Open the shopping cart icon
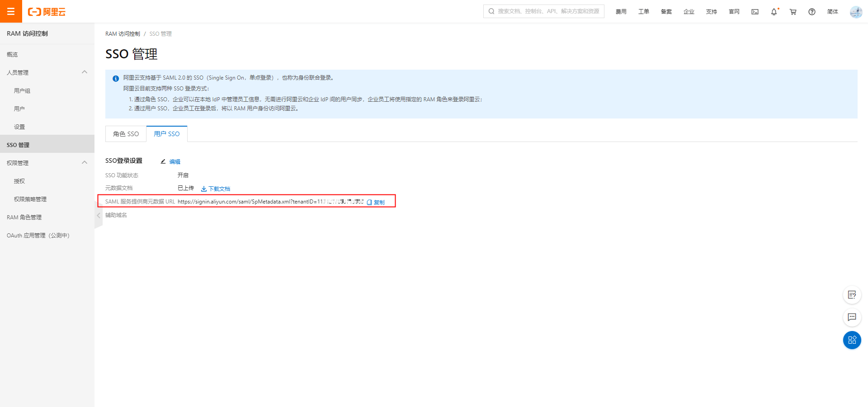 coord(793,12)
